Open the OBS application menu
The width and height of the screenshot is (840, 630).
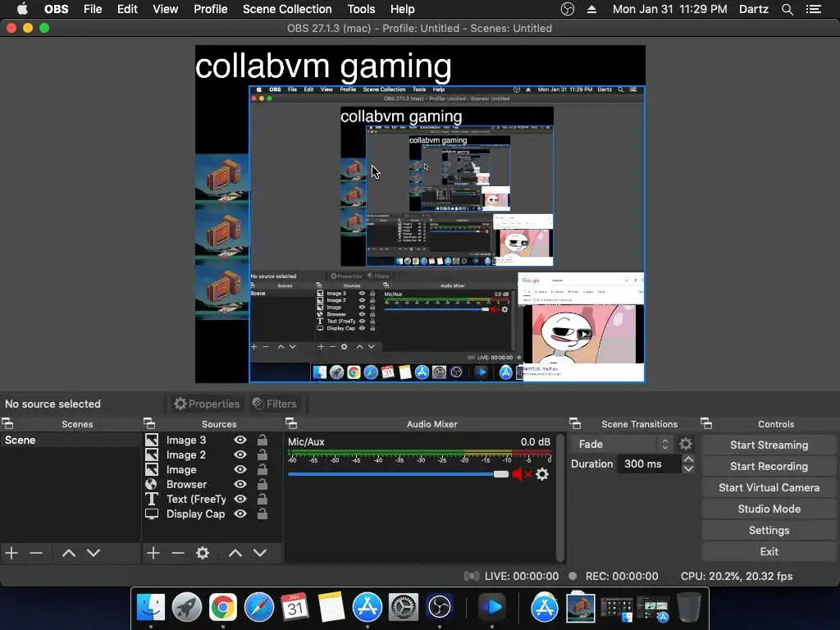(x=57, y=9)
